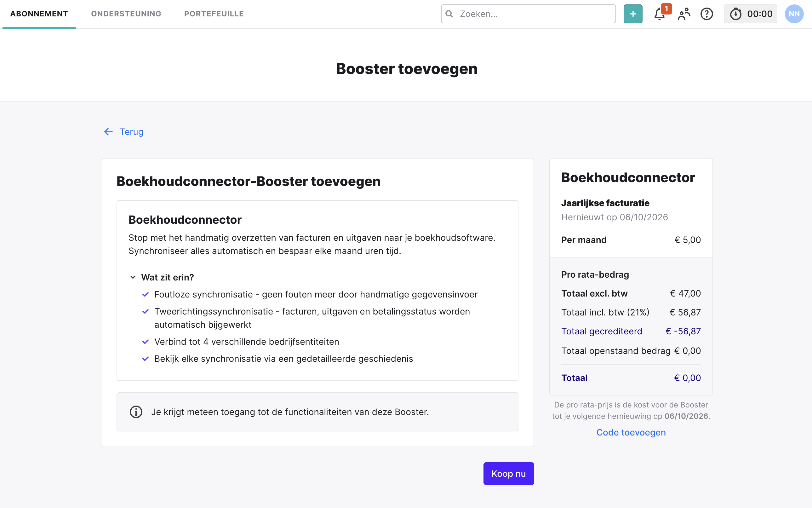The image size is (812, 508).
Task: Click the bold Totaal € 0,00 row
Action: click(x=631, y=378)
